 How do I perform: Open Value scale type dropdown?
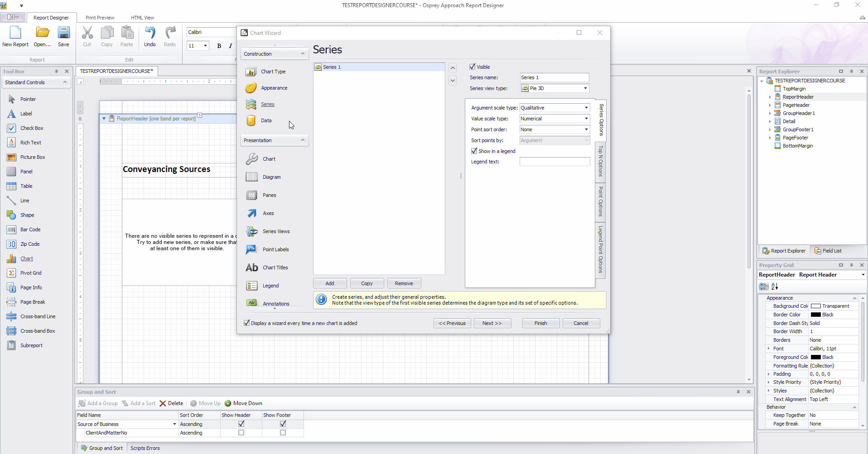pos(586,119)
